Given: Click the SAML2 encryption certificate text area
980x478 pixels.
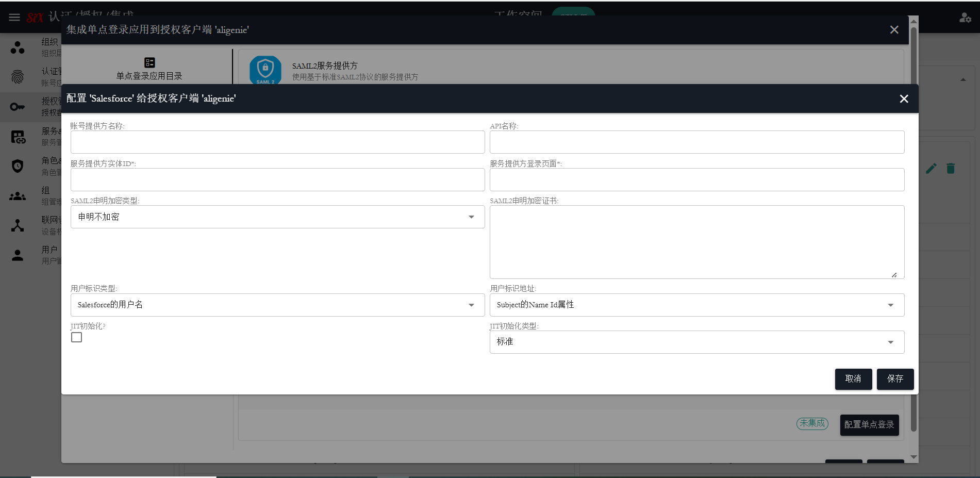Looking at the screenshot, I should [x=697, y=242].
